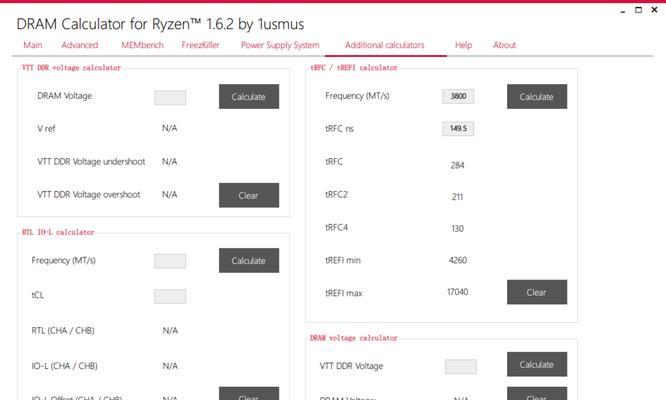Click Calculate in tRFC / tREFI calculator

(x=537, y=96)
